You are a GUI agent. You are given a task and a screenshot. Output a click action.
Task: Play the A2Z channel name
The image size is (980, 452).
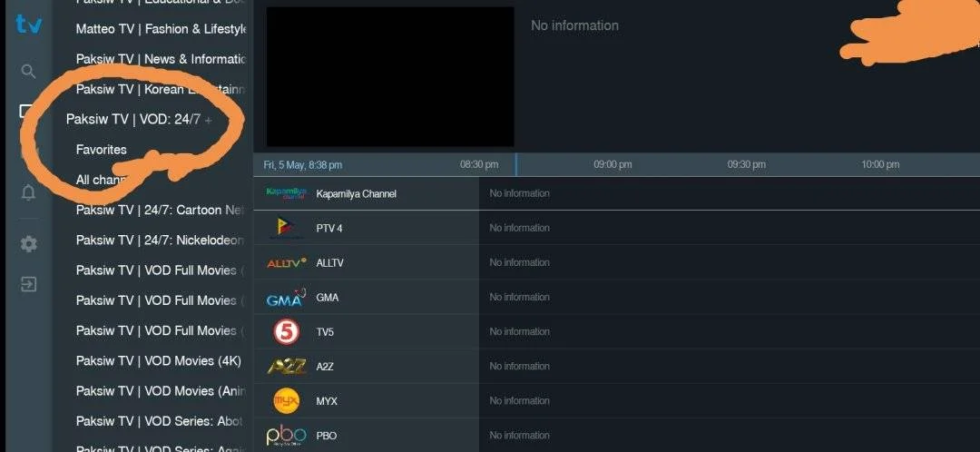tap(325, 367)
